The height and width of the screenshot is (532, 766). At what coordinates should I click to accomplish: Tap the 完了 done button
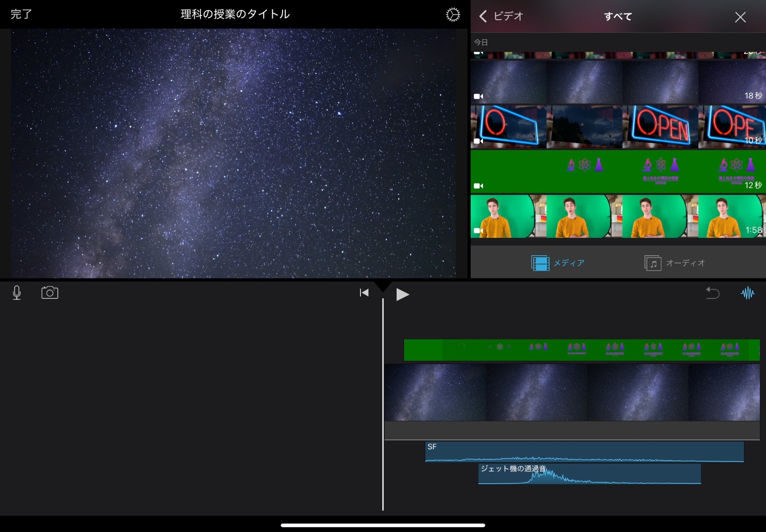tap(21, 15)
